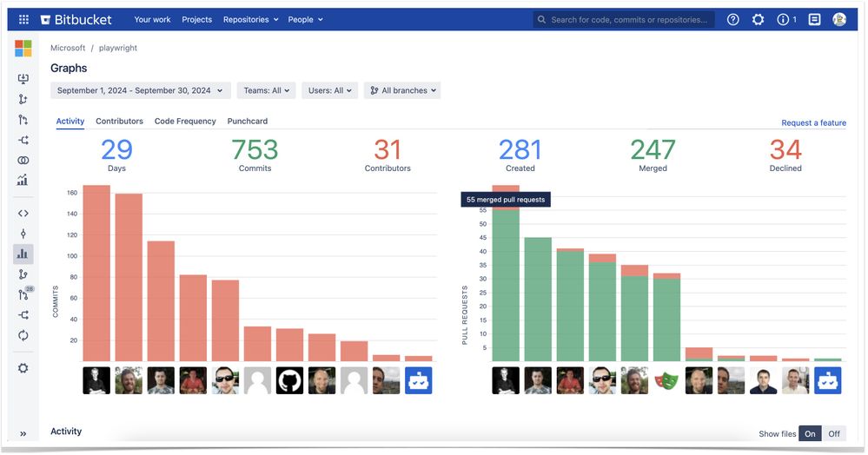Click the info alerts icon with 1
868x455 pixels.
click(787, 19)
